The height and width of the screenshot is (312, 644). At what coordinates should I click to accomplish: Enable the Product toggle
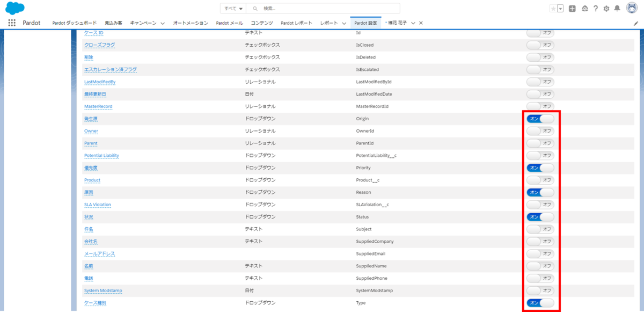[540, 180]
